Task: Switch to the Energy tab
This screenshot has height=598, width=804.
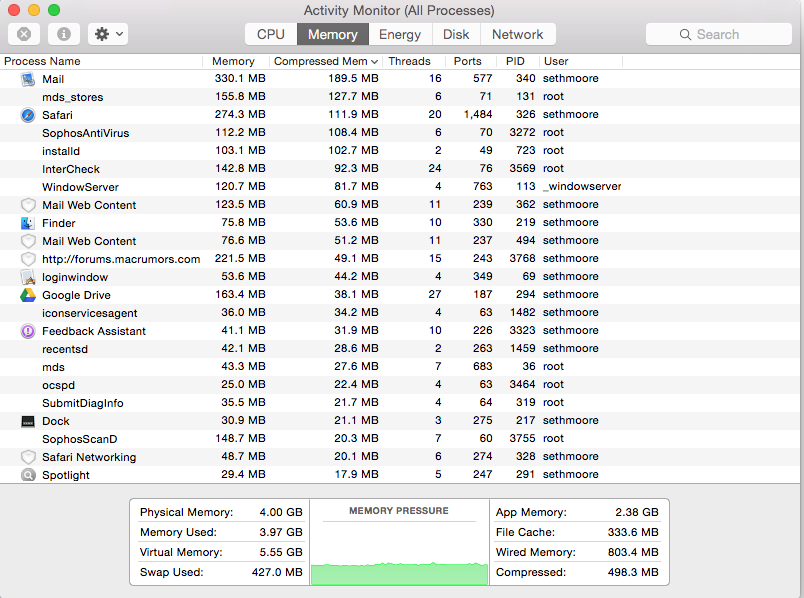Action: (400, 34)
